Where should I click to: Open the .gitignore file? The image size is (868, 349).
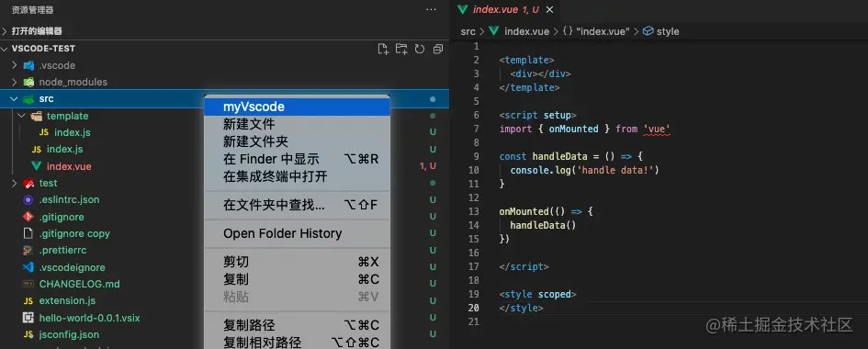[x=62, y=217]
